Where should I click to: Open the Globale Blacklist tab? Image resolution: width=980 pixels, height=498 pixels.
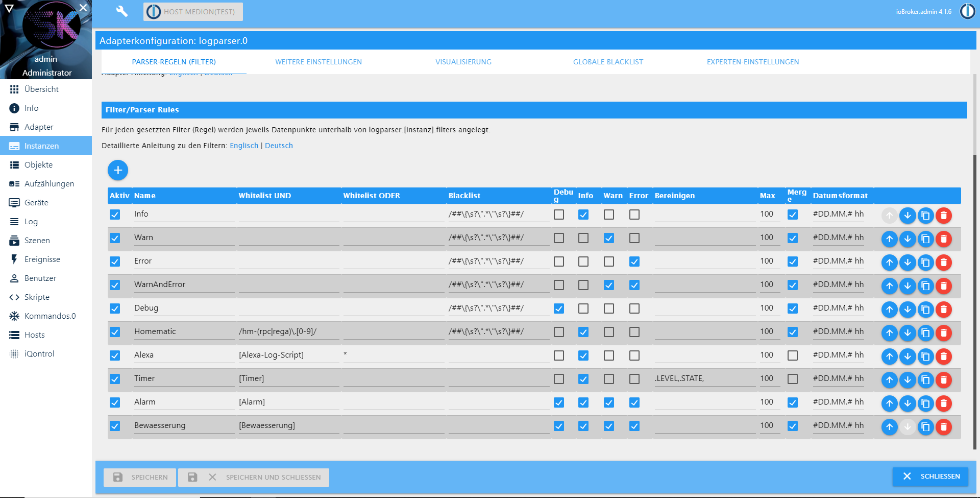tap(608, 62)
